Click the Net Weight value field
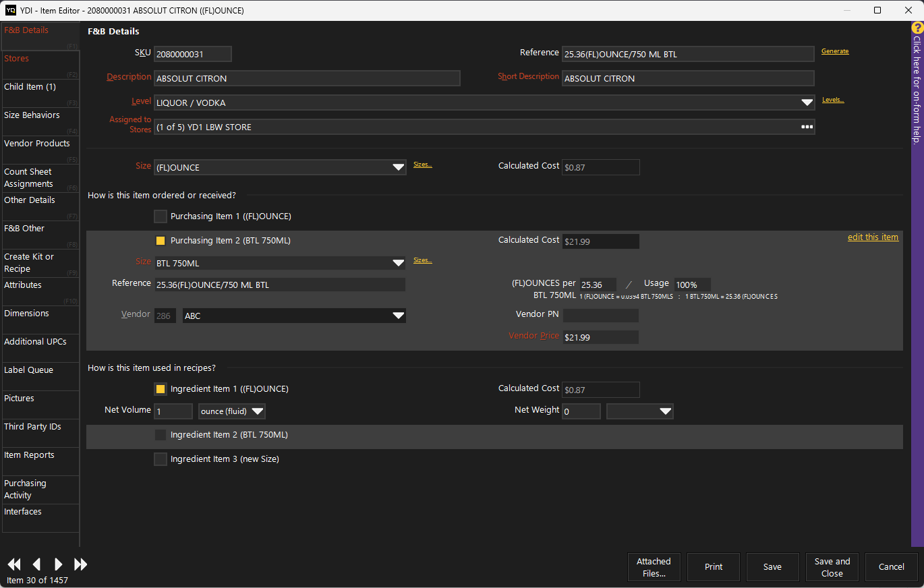This screenshot has width=924, height=588. pyautogui.click(x=581, y=411)
